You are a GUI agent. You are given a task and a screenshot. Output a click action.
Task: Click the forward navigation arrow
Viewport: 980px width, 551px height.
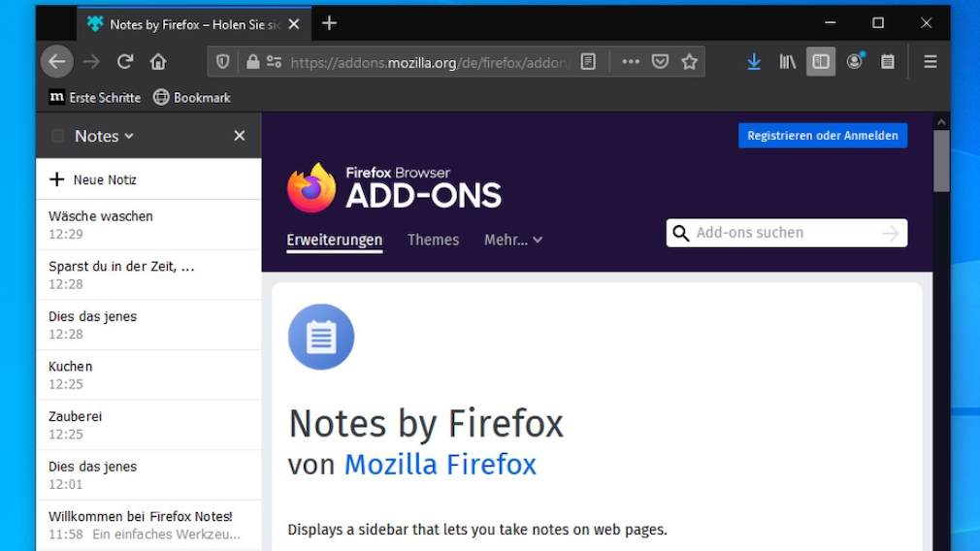tap(91, 61)
